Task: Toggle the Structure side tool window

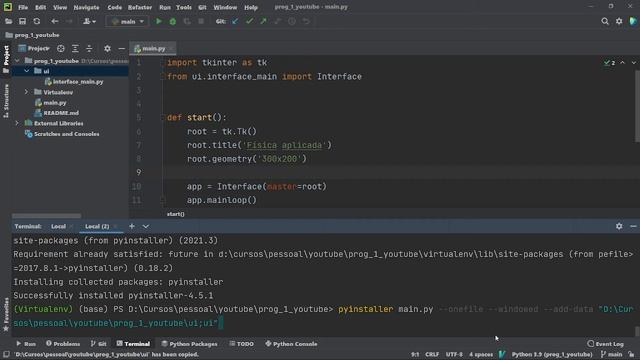Action: pyautogui.click(x=6, y=101)
